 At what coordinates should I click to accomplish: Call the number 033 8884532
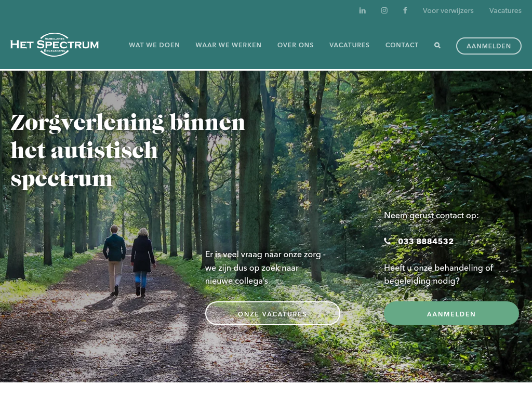(425, 241)
